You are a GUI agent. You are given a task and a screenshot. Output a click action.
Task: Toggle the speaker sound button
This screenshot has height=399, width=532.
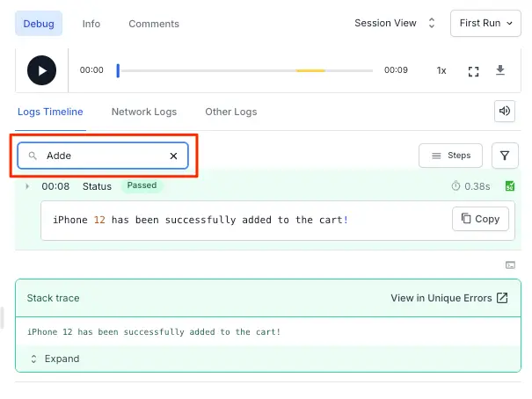[505, 111]
